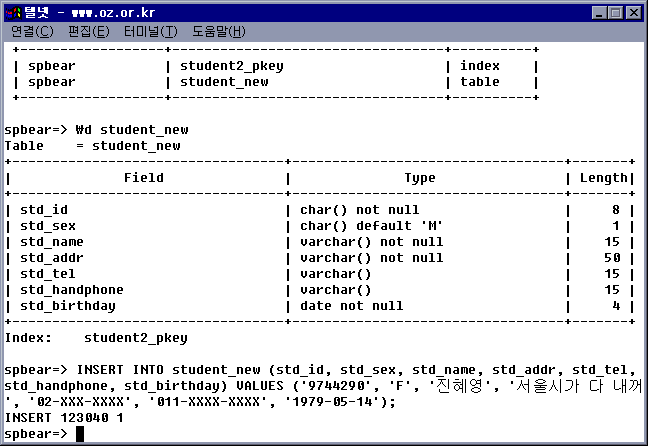Maximize the telnet window
Image resolution: width=648 pixels, height=446 pixels.
click(615, 12)
